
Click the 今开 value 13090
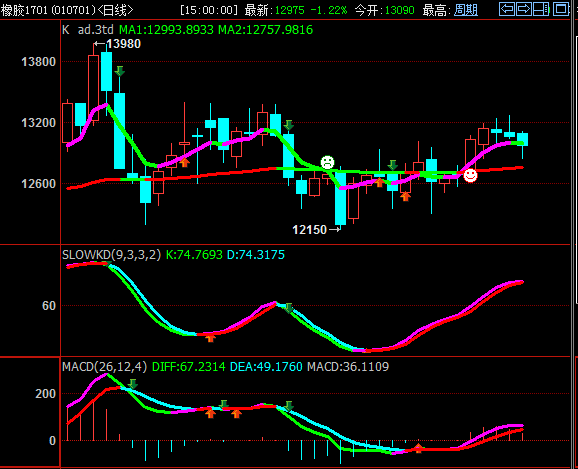click(x=400, y=10)
